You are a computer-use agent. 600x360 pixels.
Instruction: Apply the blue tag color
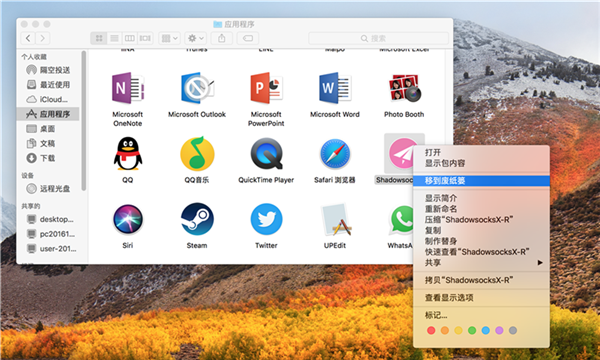[x=486, y=331]
